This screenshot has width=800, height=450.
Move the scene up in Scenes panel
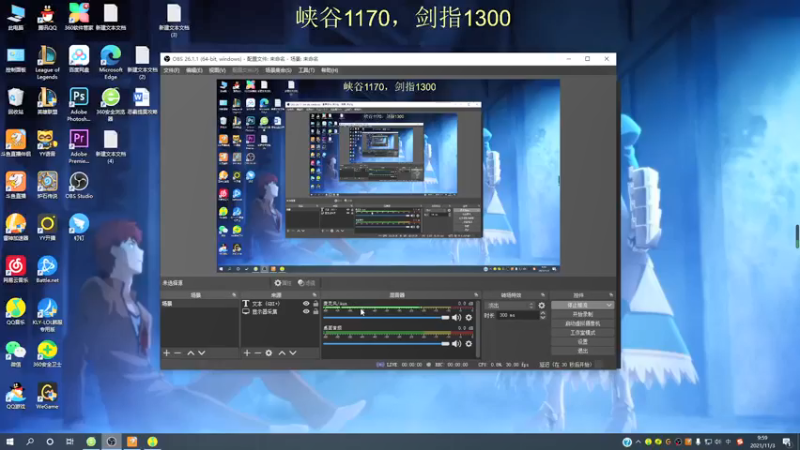point(190,353)
